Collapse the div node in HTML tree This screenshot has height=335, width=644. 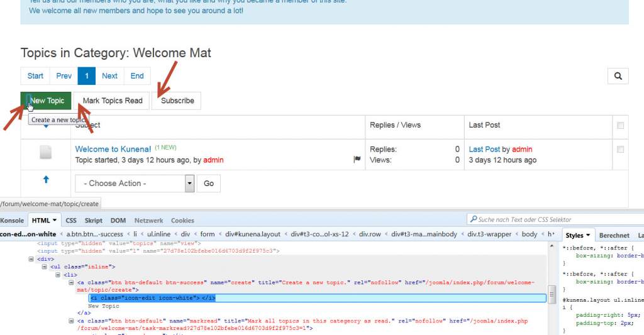pyautogui.click(x=31, y=259)
